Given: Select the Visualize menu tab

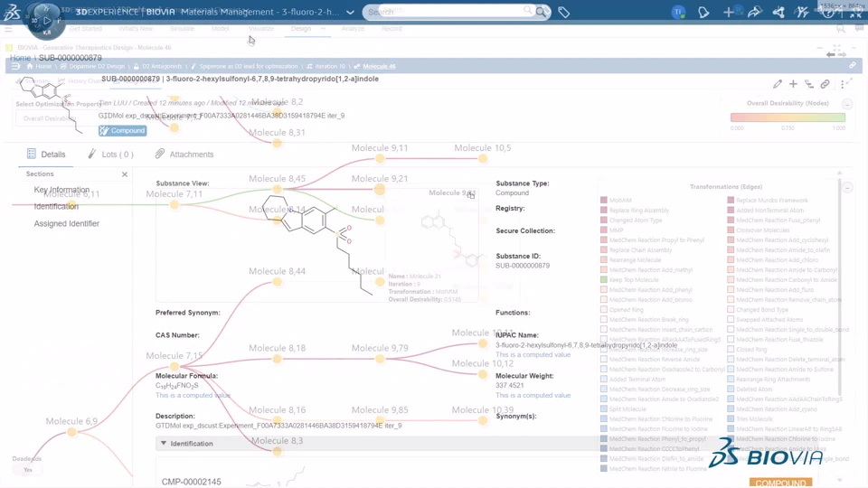Looking at the screenshot, I should (261, 28).
